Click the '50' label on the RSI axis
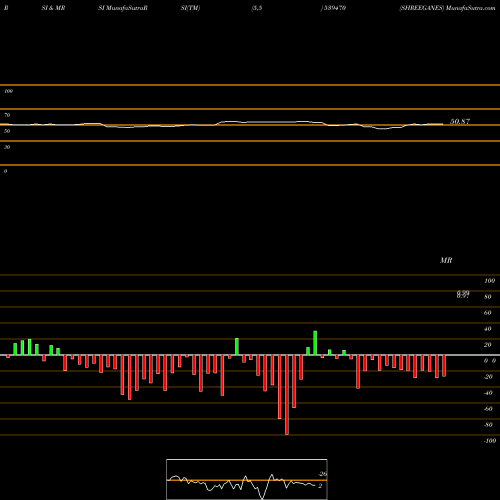This screenshot has height=500, width=500. pos(7,131)
